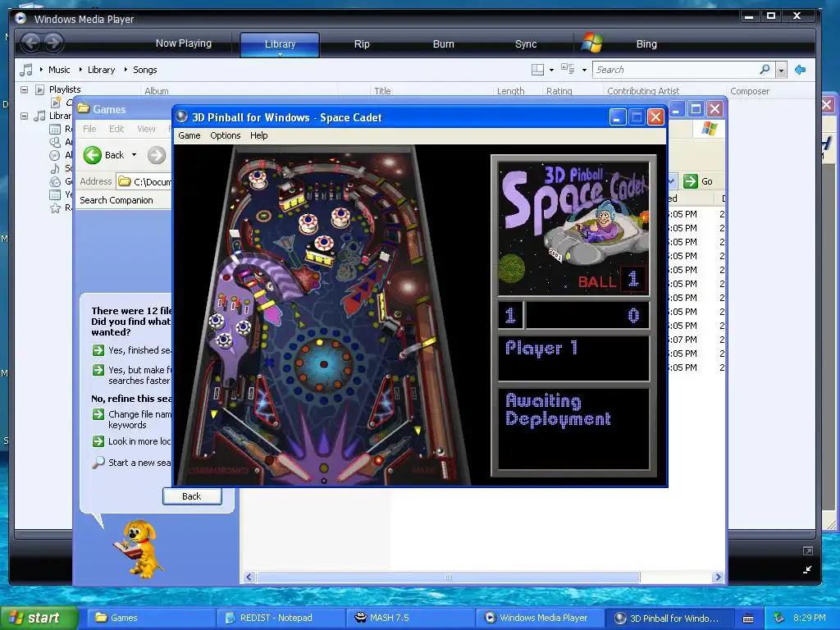Switch to MASH 7.5 taskbar button

click(x=410, y=618)
